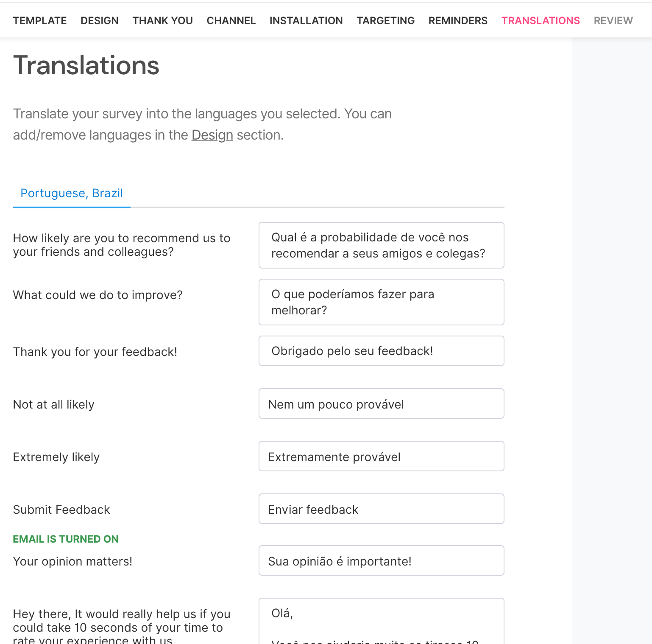Screen dimensions: 652x644
Task: Follow the Design link in description
Action: (x=212, y=135)
